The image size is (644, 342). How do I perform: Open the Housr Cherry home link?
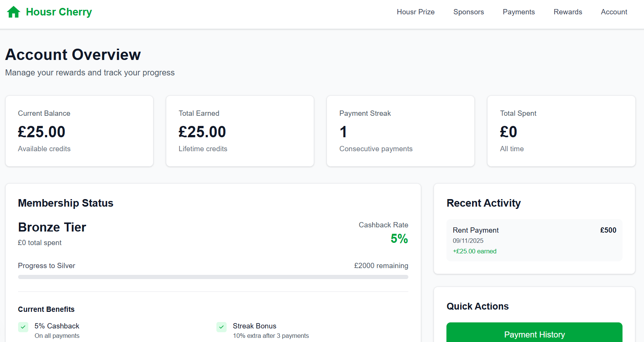point(58,12)
